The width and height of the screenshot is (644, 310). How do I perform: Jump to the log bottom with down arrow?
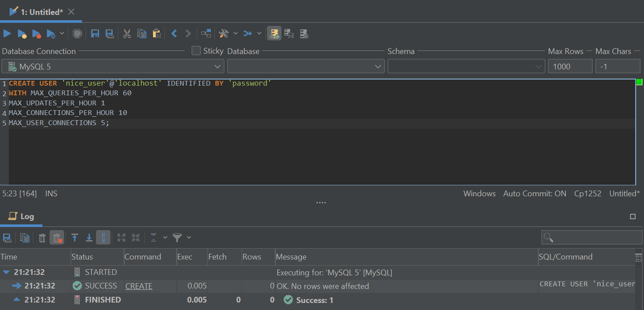click(89, 238)
